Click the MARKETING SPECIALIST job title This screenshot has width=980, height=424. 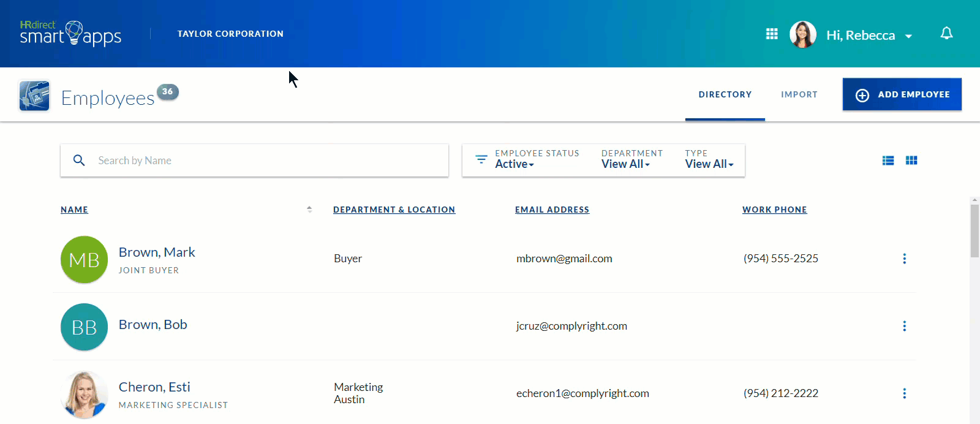(173, 405)
